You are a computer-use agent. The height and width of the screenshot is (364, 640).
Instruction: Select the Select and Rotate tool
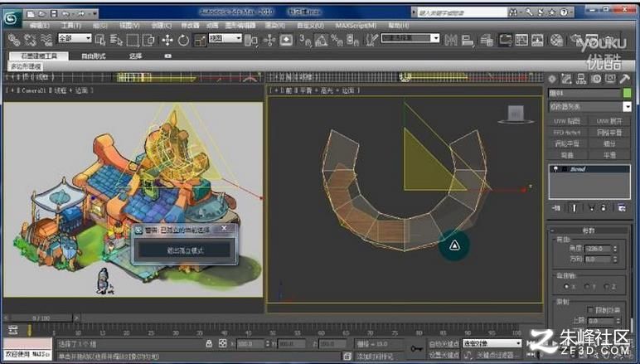[x=183, y=40]
